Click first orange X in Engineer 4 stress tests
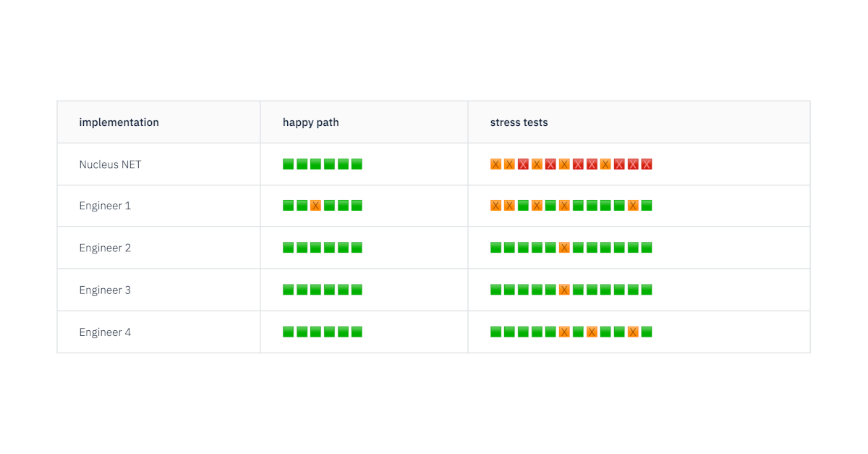 point(564,332)
